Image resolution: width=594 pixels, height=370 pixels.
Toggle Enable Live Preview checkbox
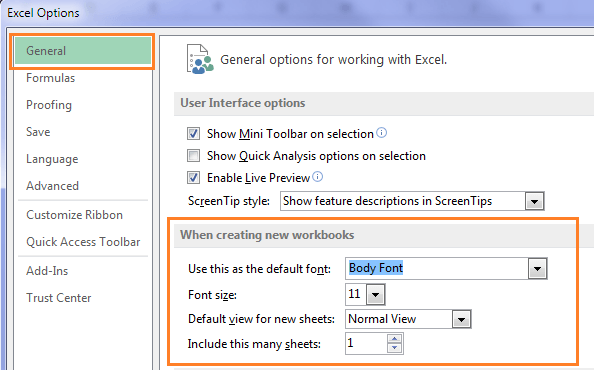194,177
